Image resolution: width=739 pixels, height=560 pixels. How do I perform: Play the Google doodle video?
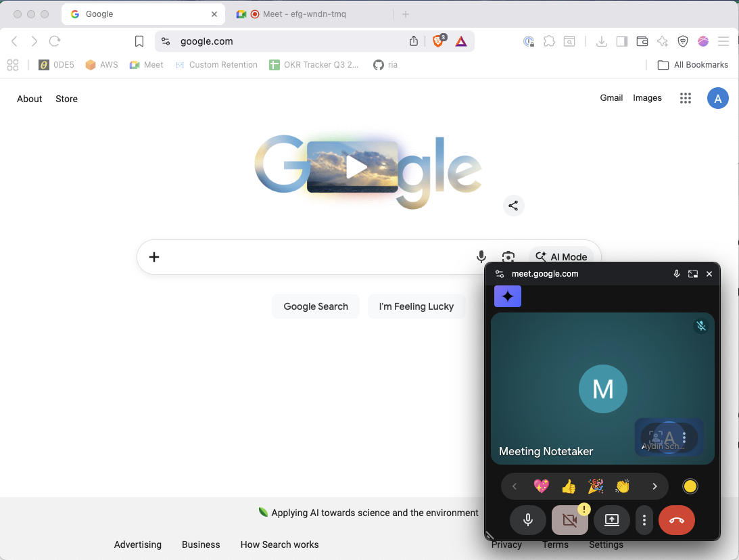pos(356,167)
